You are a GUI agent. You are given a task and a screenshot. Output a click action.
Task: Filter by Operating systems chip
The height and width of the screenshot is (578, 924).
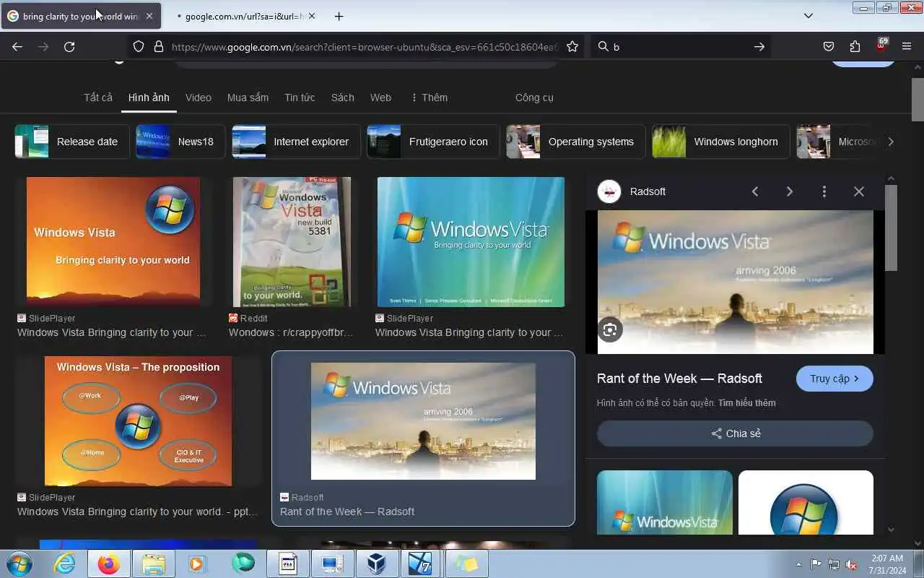[x=576, y=142]
